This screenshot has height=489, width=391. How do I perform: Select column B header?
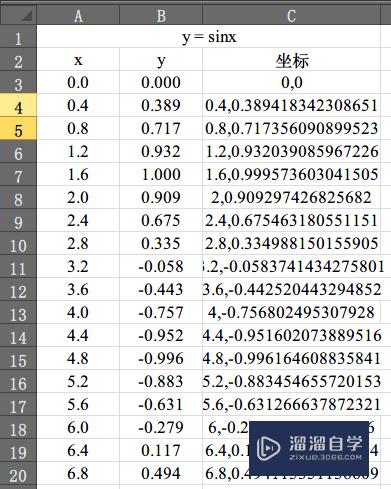tap(161, 15)
